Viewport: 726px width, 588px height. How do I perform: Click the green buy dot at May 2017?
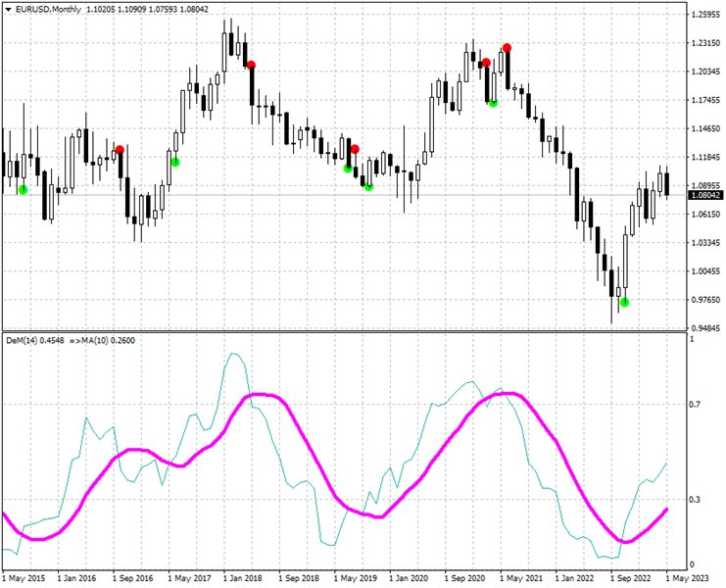pyautogui.click(x=175, y=162)
